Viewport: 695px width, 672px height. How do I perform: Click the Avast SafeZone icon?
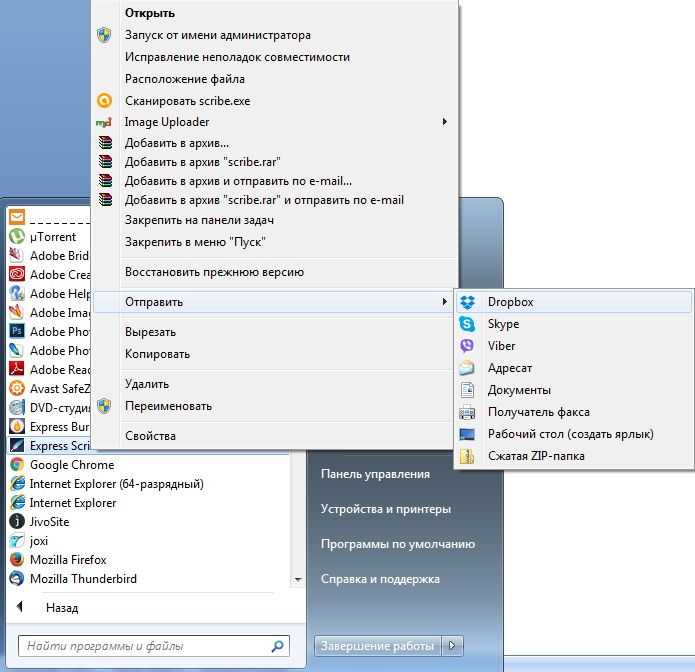coord(17,388)
